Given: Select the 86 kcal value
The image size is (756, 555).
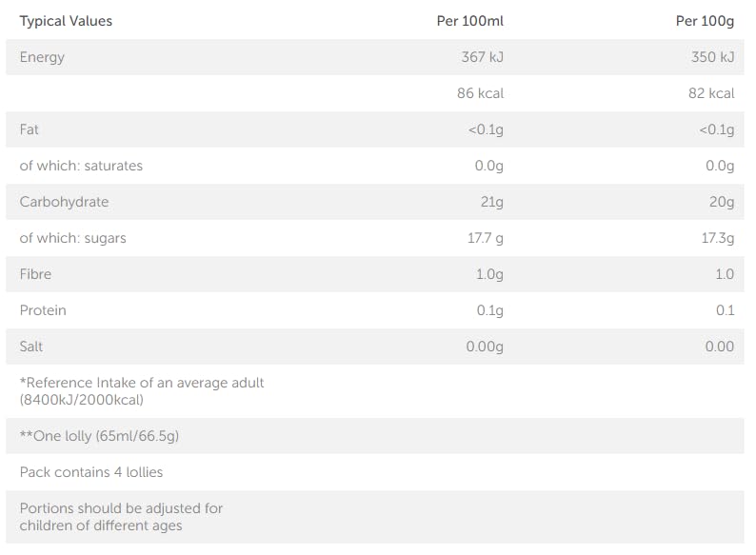Looking at the screenshot, I should 481,93.
